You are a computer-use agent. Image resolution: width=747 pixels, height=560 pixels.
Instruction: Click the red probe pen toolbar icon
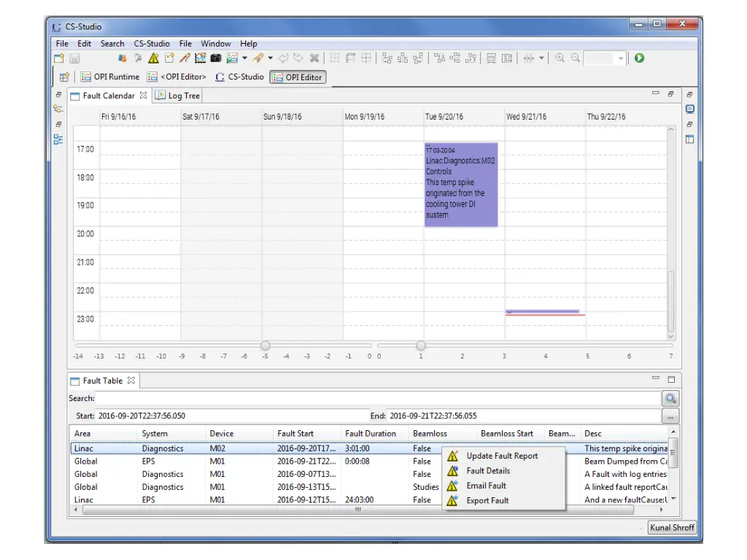point(185,58)
